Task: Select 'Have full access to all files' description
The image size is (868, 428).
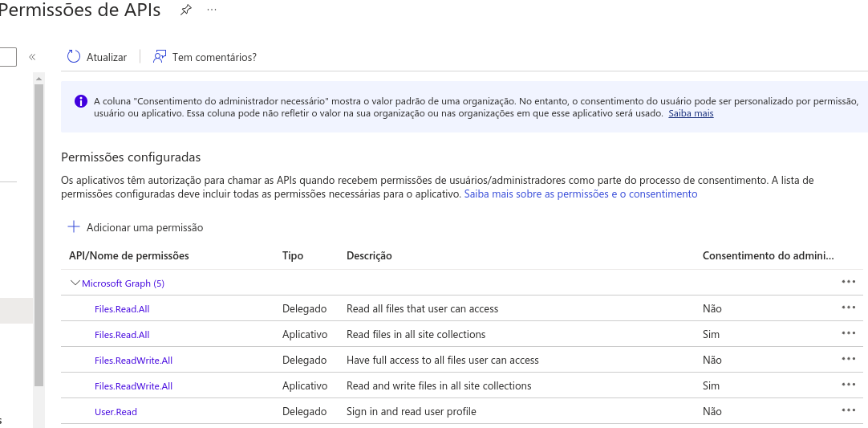Action: coord(442,361)
